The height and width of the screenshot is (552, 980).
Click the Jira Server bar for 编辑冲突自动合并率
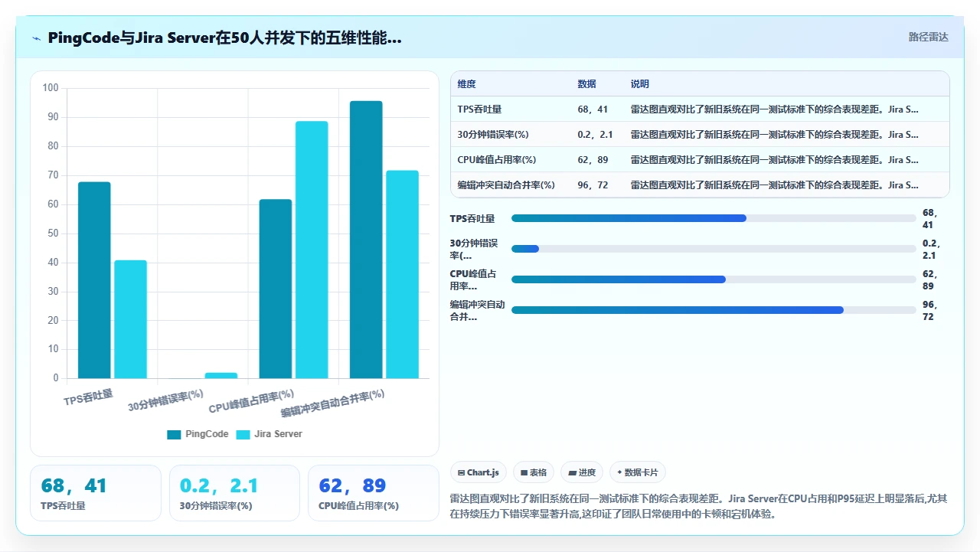pos(402,274)
